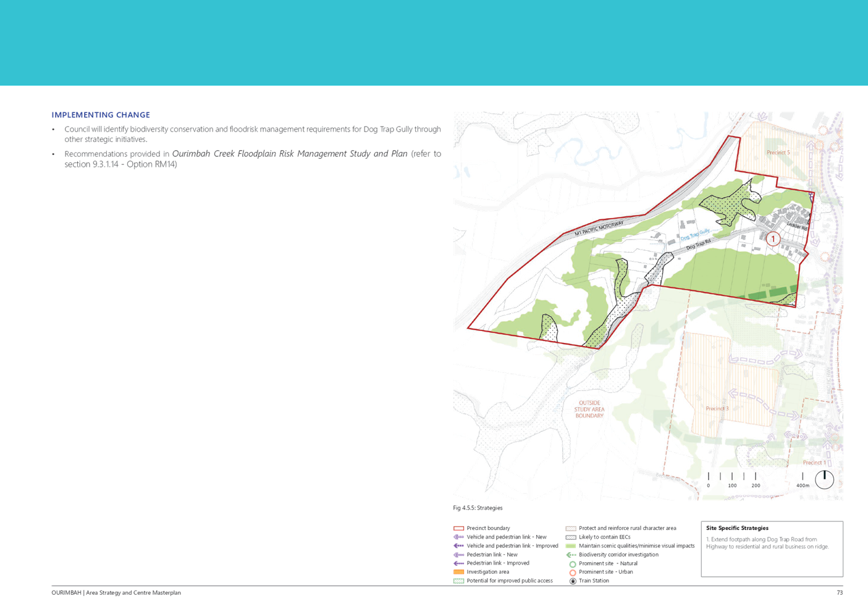Open the IMPLEMENTING CHANGE heading section
Screen dimensions: 868x614
click(x=101, y=114)
